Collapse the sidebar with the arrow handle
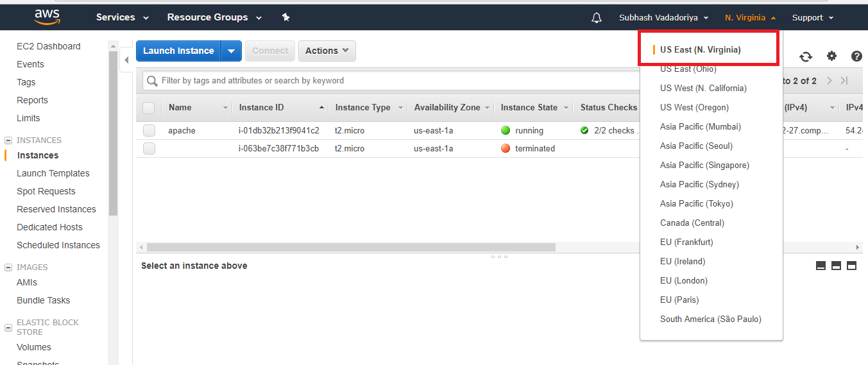 126,60
